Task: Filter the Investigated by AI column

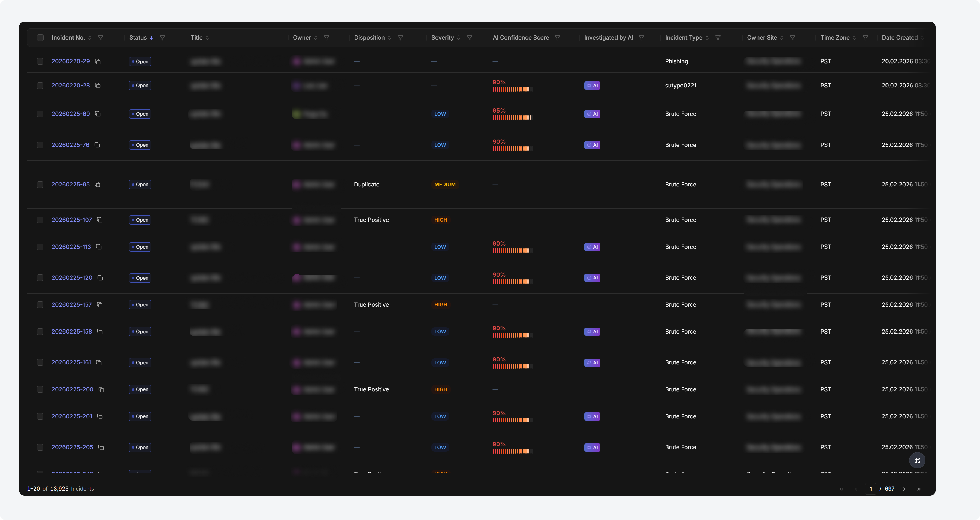Action: pos(642,38)
